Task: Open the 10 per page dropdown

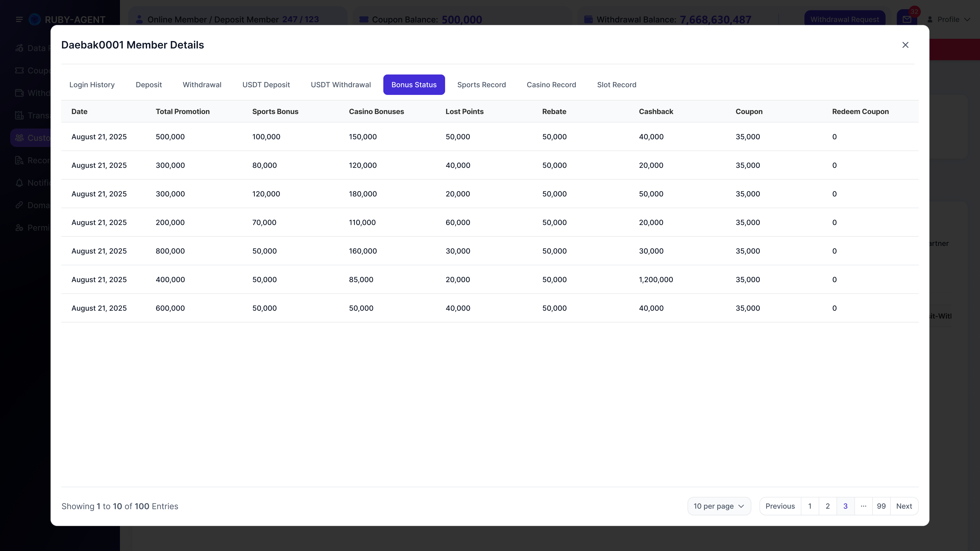Action: click(719, 506)
